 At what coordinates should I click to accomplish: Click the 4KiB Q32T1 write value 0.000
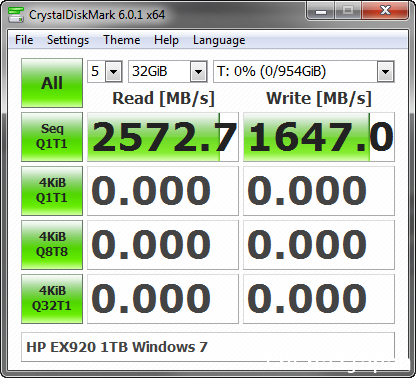(319, 299)
